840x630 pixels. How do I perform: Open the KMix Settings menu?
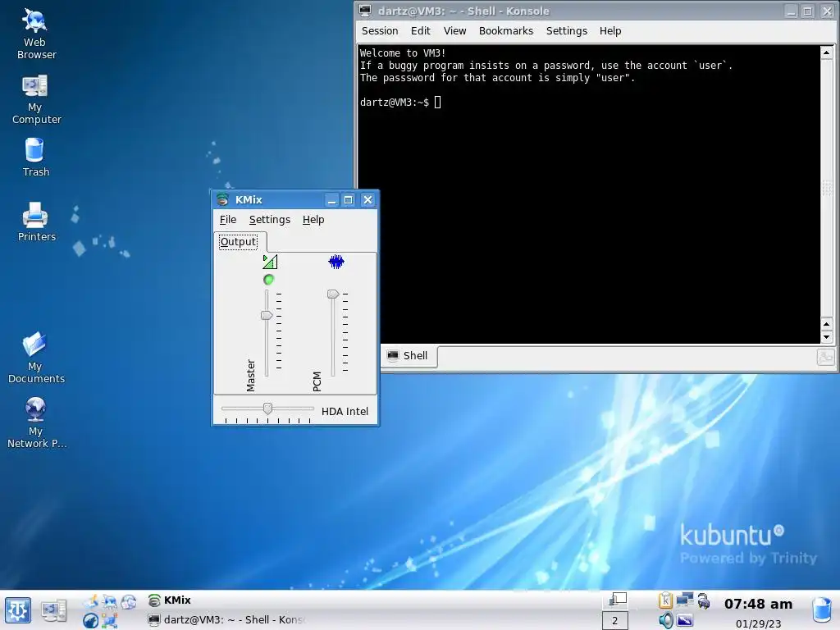tap(269, 220)
